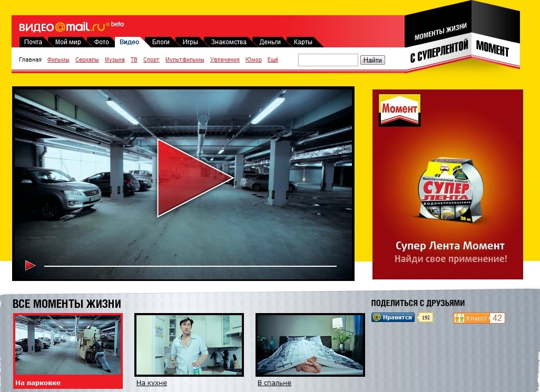
Task: Select the Видео tab
Action: click(129, 42)
